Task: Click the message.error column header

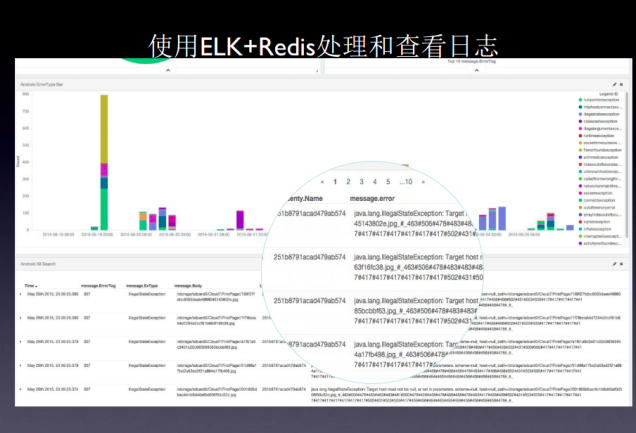Action: (372, 198)
